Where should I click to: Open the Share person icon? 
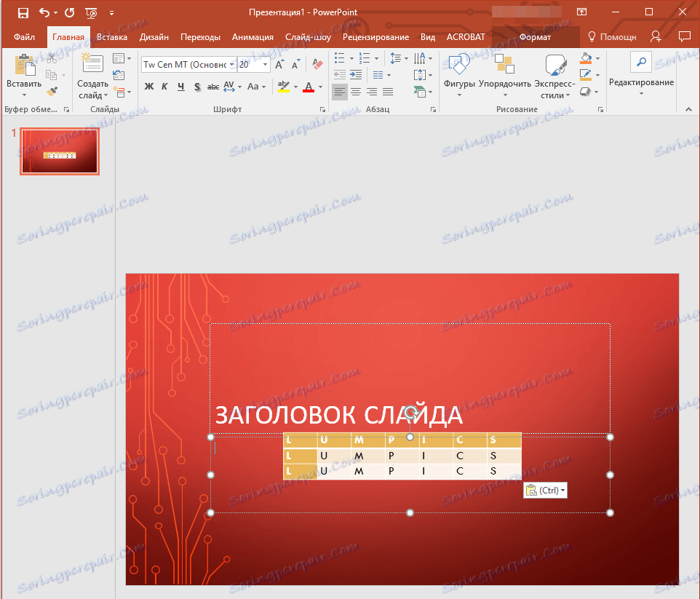click(656, 36)
